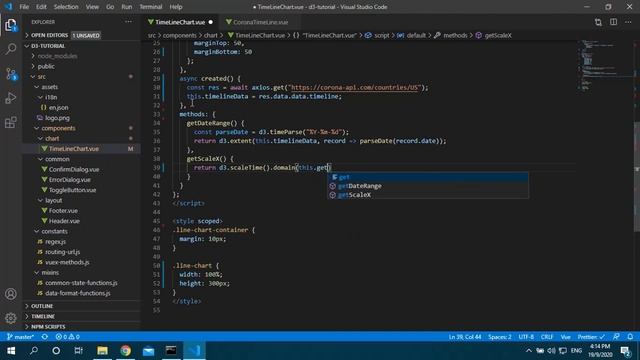This screenshot has width=640, height=360.
Task: Open the File menu
Action: pyautogui.click(x=24, y=7)
